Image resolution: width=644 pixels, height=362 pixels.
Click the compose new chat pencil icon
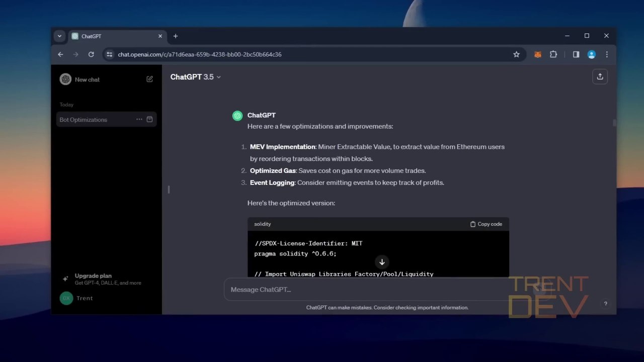tap(149, 79)
